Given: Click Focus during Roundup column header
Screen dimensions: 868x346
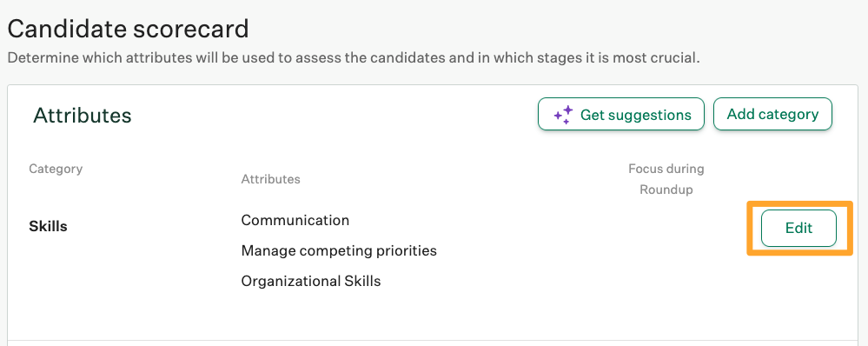Looking at the screenshot, I should [x=666, y=179].
